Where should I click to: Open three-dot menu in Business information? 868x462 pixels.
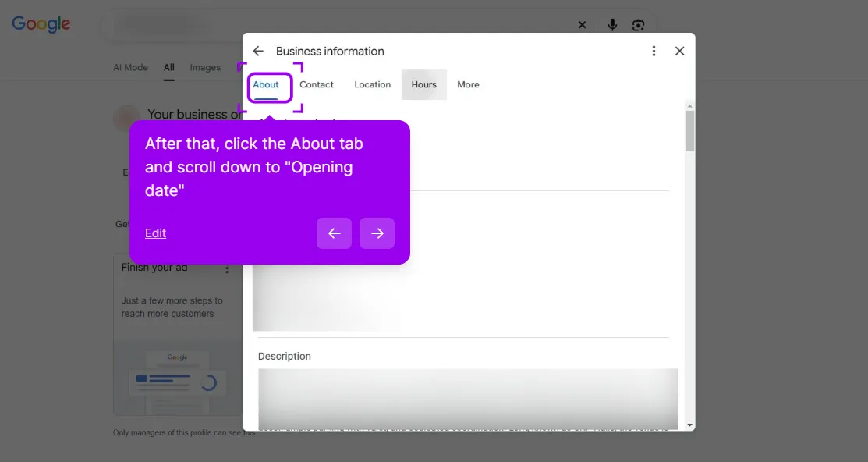coord(654,51)
